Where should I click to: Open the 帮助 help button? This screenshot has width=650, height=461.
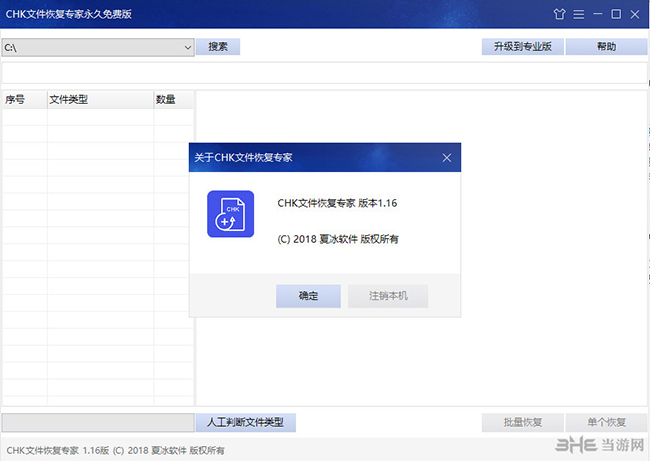pos(606,46)
